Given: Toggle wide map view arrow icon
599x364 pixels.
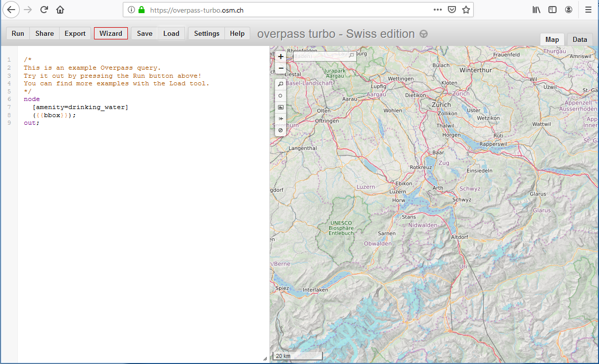Looking at the screenshot, I should click(281, 119).
